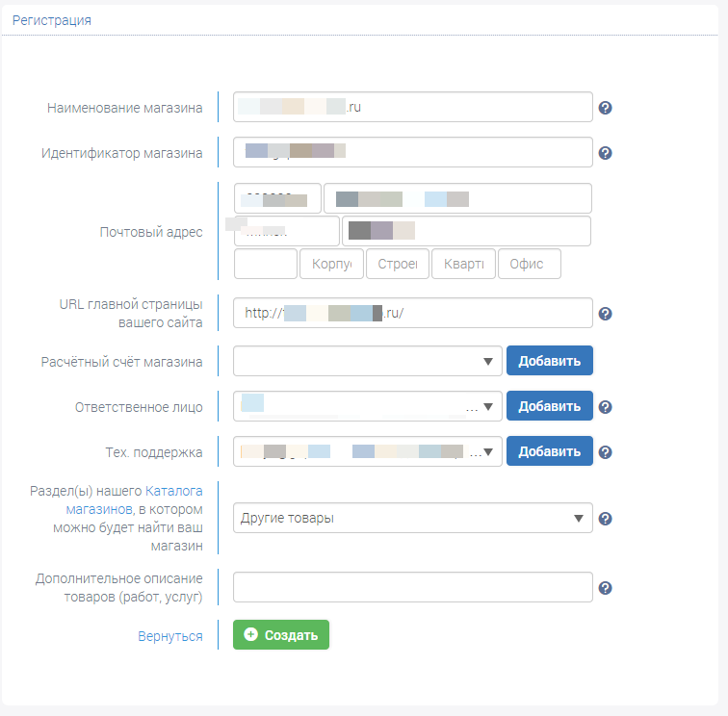Show help for Тех. поддержка row
Viewport: 728px width, 716px height.
605,452
